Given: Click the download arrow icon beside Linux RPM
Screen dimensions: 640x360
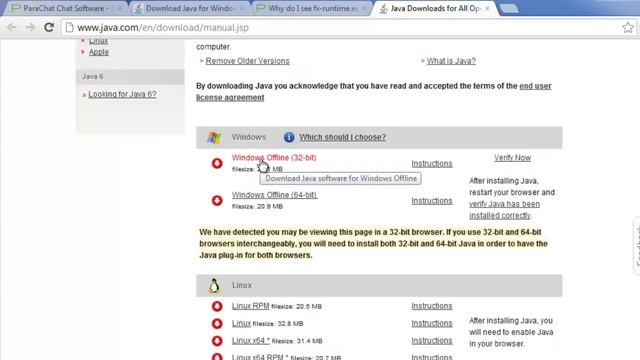Looking at the screenshot, I should pos(217,306).
